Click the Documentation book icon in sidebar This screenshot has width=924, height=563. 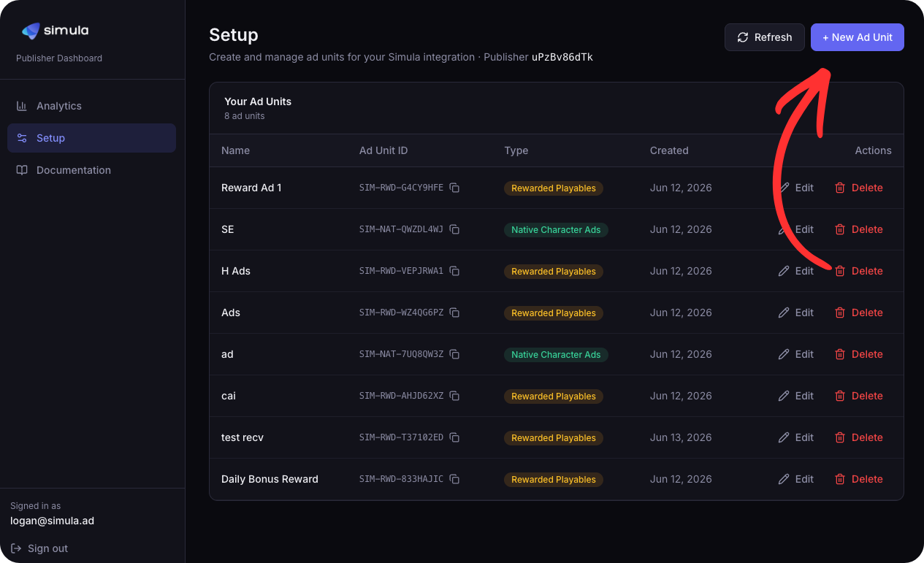coord(22,170)
